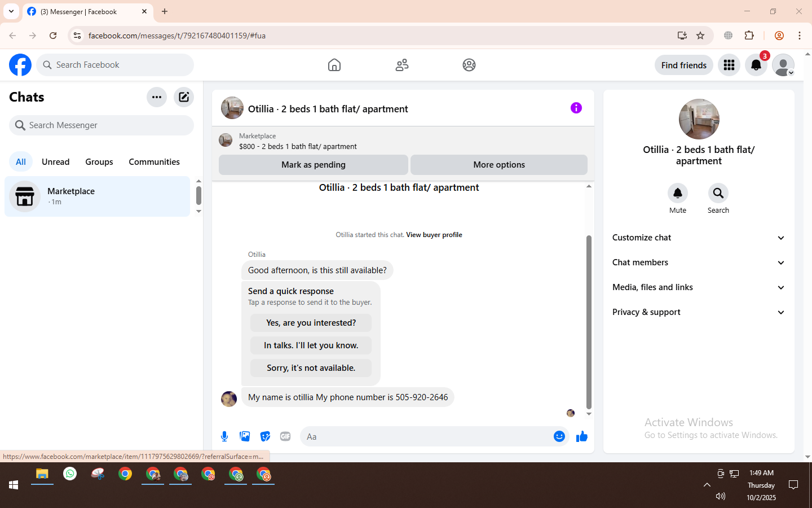812x508 pixels.
Task: Search in conversation using magnifier icon
Action: (x=718, y=193)
